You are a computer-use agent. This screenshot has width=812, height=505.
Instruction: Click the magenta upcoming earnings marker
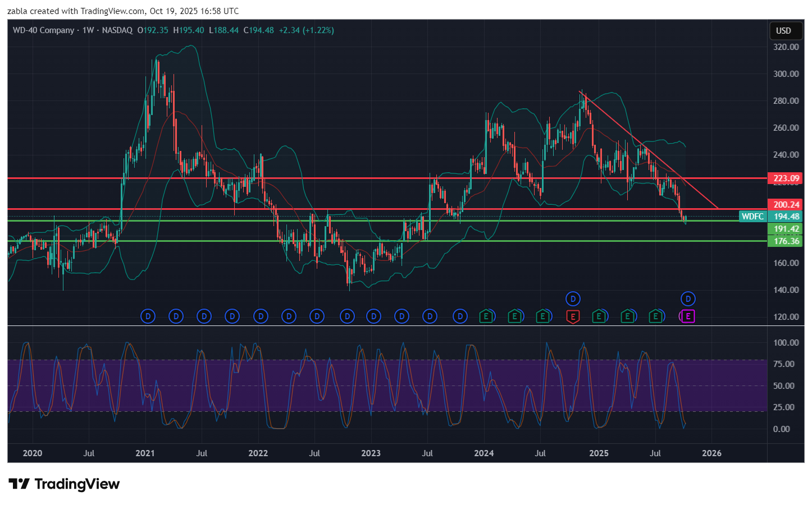[x=688, y=316]
